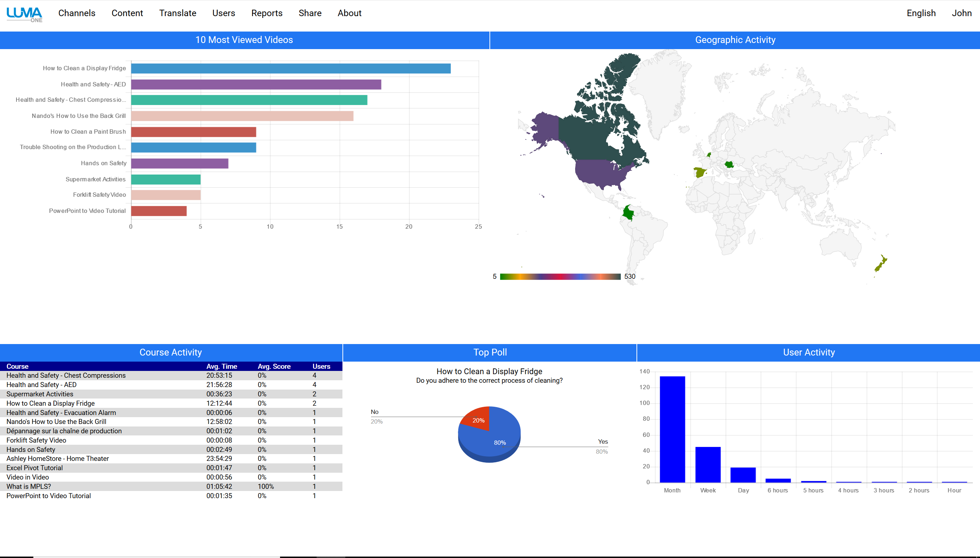The height and width of the screenshot is (558, 980).
Task: Click the Avg. Time column header
Action: click(x=221, y=366)
